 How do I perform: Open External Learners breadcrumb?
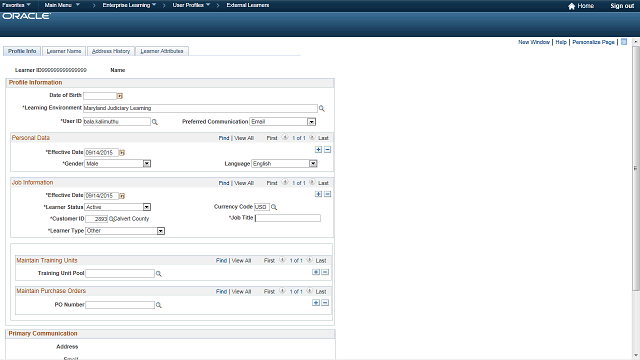click(x=248, y=5)
